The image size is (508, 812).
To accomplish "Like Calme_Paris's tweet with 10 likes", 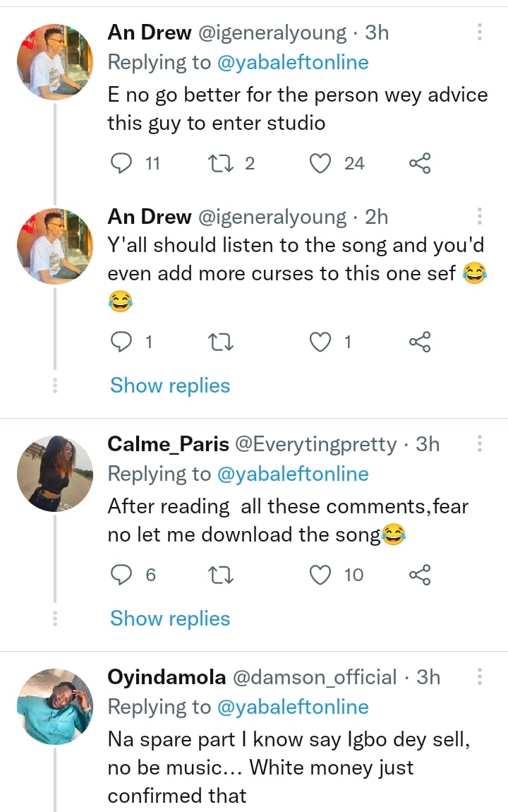I will (x=321, y=575).
